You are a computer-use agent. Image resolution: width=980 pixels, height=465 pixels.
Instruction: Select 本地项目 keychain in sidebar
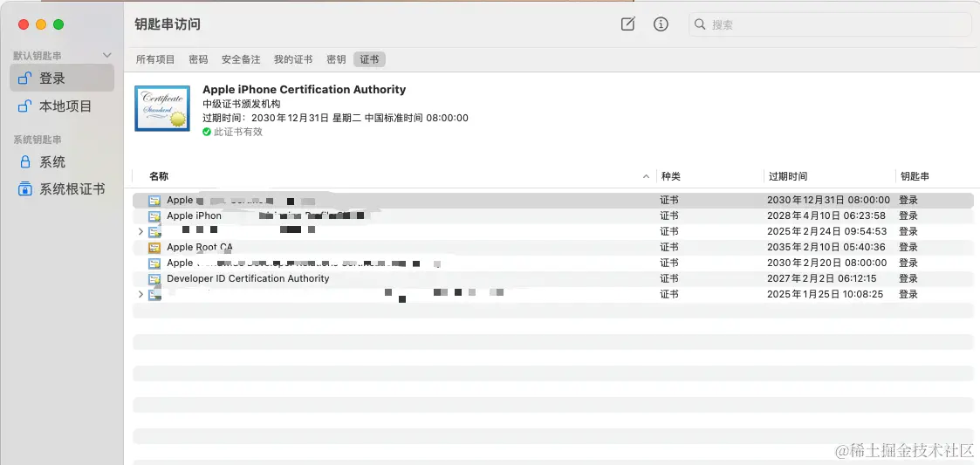click(x=62, y=106)
